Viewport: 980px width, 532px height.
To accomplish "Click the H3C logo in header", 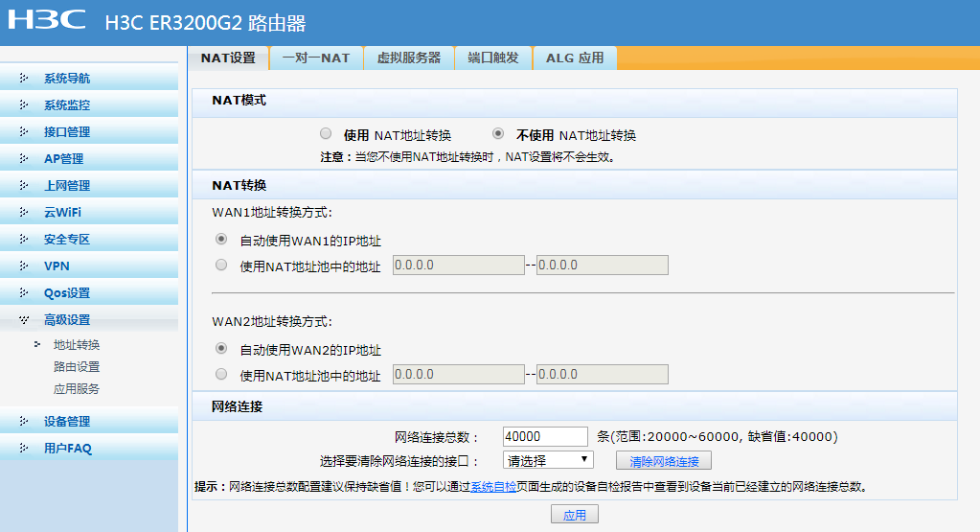I will click(48, 21).
